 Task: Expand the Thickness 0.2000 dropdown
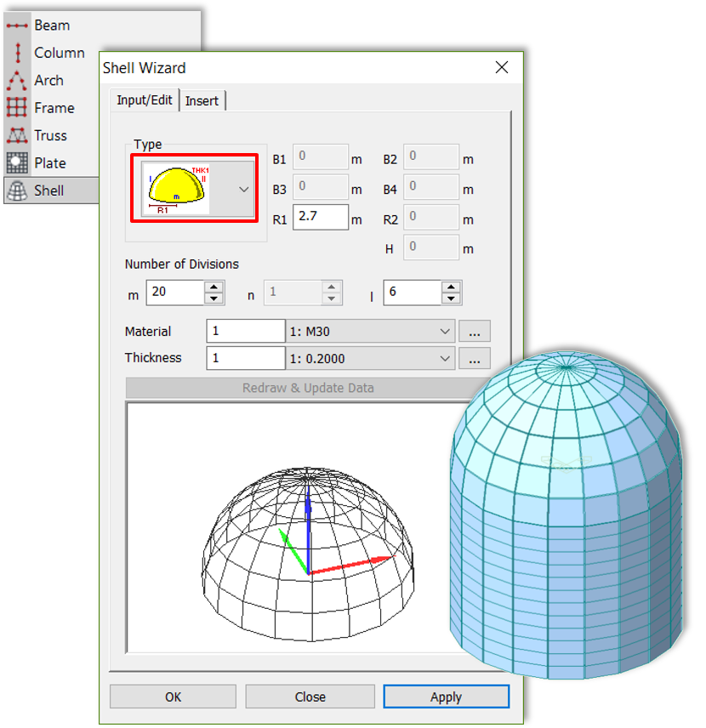[446, 359]
